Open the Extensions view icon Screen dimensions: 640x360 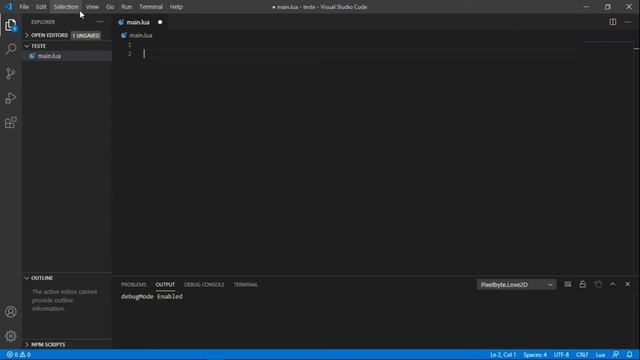coord(11,122)
